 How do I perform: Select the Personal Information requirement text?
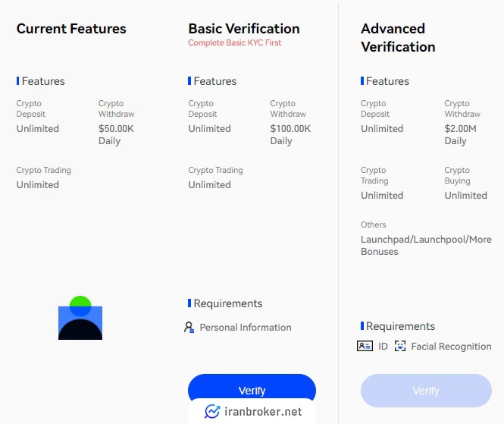pyautogui.click(x=246, y=328)
